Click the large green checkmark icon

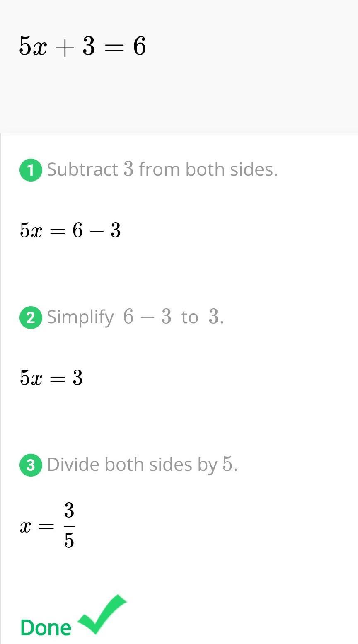[x=102, y=614]
